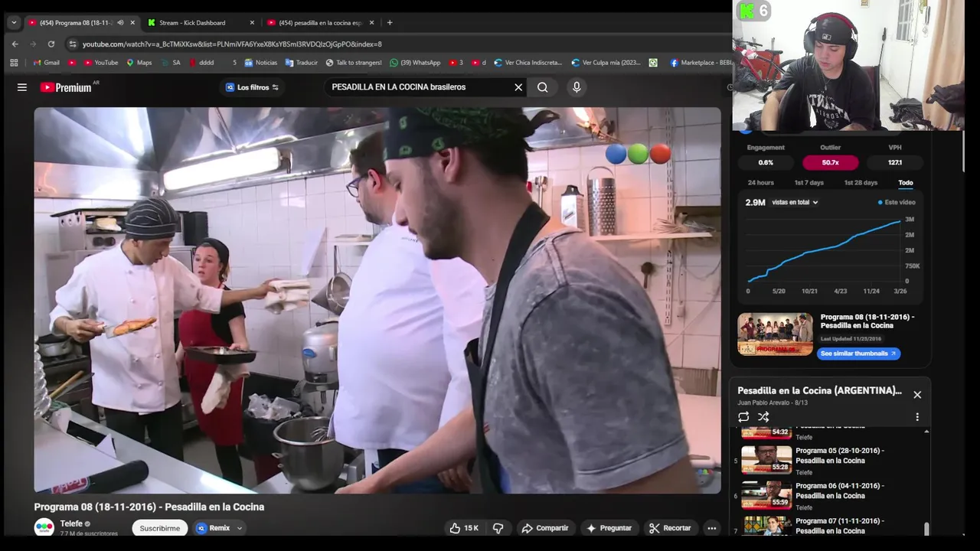Toggle playlist shuffle icon
980x551 pixels.
point(763,417)
